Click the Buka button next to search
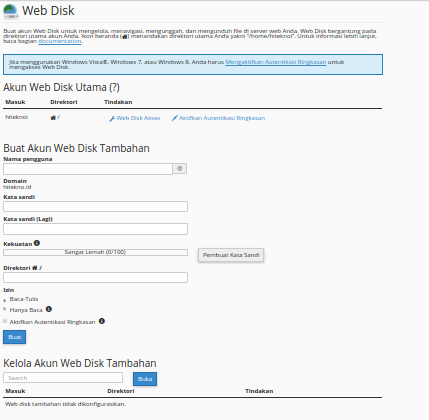Image resolution: width=429 pixels, height=420 pixels. click(145, 379)
